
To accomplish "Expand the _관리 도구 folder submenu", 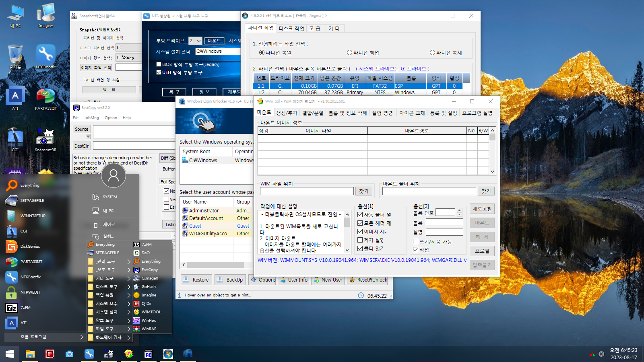I will (109, 261).
